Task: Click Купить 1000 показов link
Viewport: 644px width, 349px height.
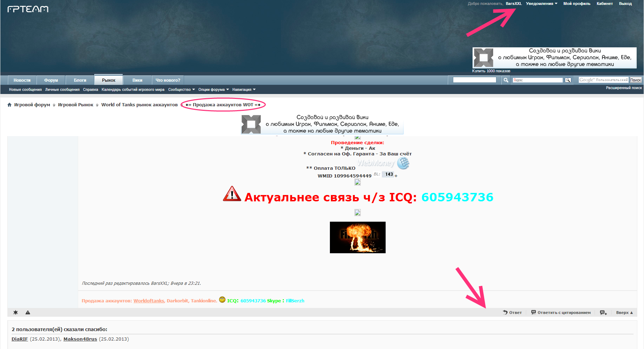Action: tap(491, 71)
